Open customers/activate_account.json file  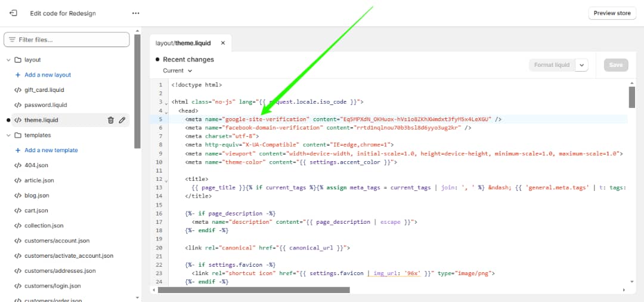(x=69, y=255)
